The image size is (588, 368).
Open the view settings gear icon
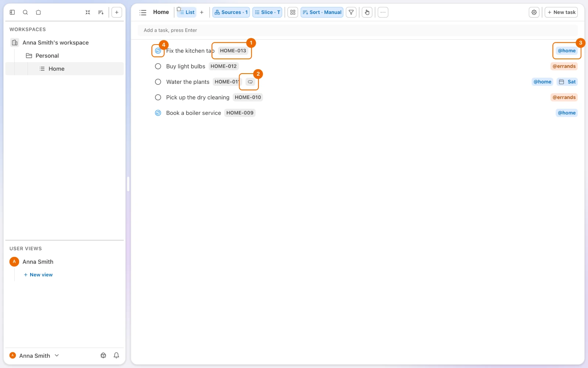pos(534,12)
